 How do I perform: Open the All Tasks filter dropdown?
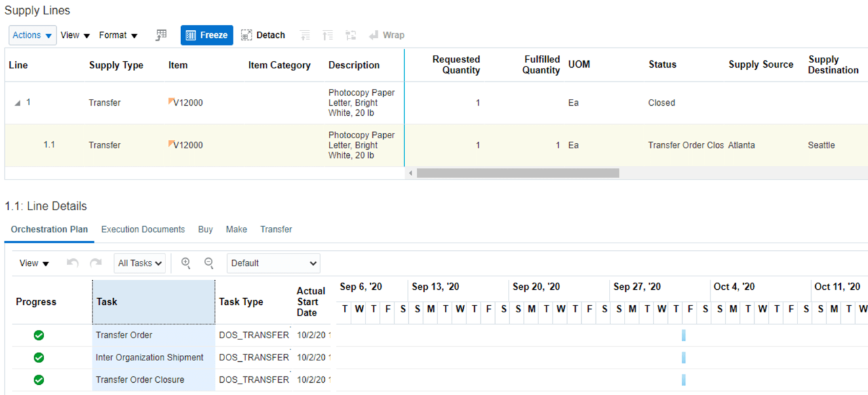click(x=139, y=263)
